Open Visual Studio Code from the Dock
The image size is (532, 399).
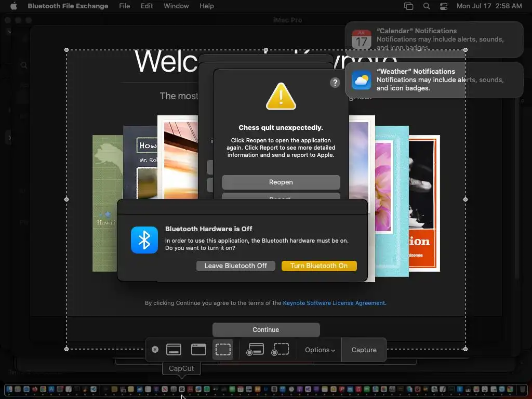[x=94, y=389]
